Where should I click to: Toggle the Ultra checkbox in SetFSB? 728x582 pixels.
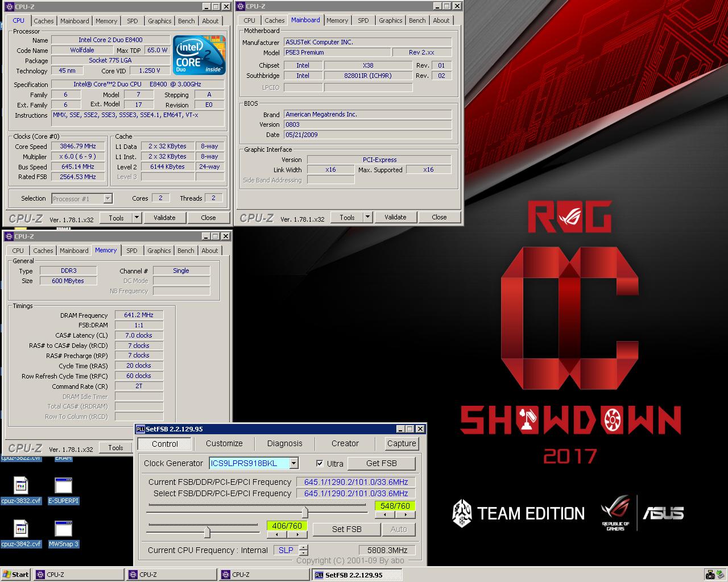point(320,463)
